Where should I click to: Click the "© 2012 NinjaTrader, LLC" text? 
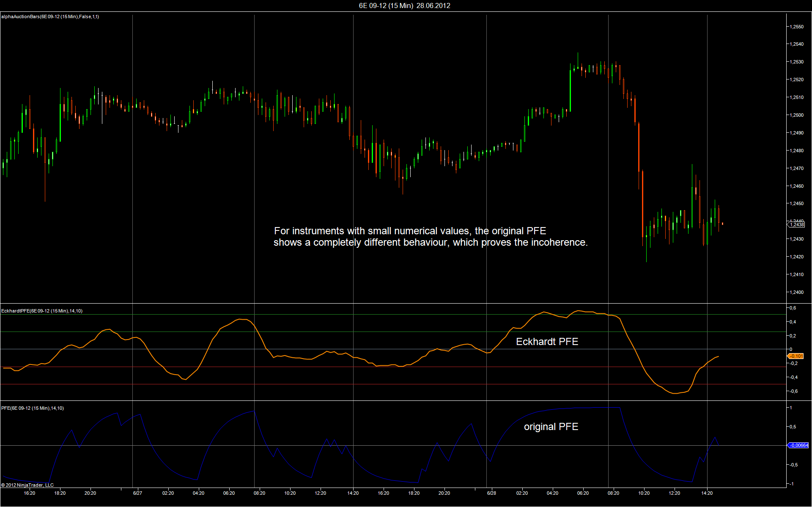pos(27,485)
